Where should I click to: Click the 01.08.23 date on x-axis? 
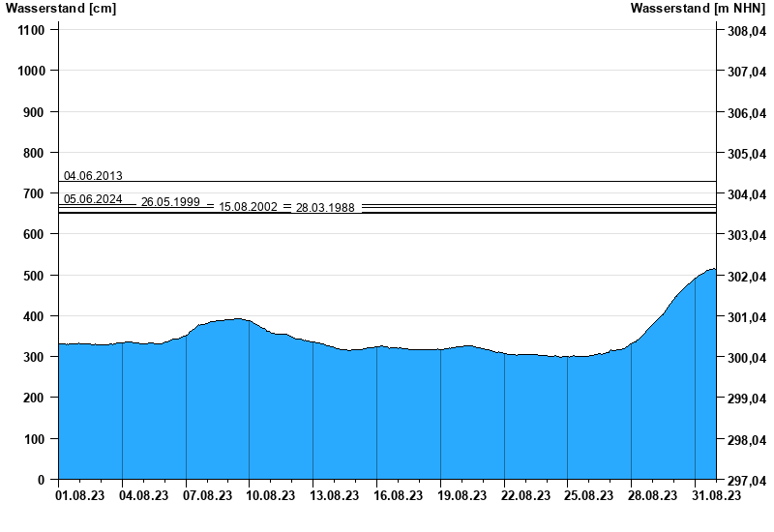81,495
